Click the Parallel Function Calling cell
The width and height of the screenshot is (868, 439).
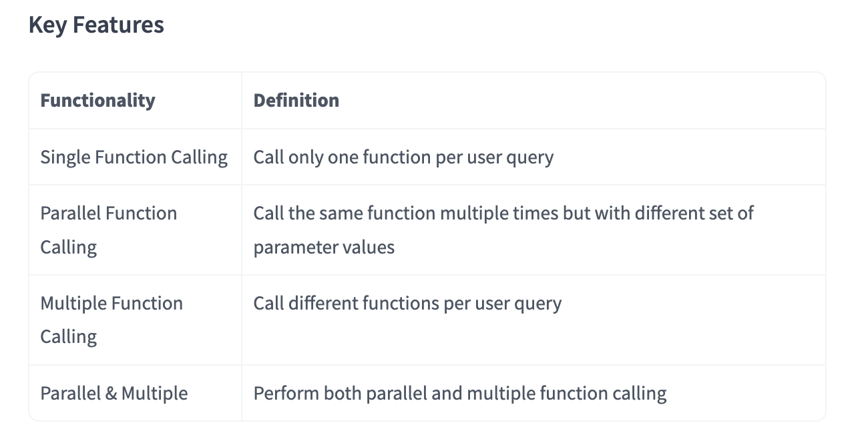tap(108, 230)
